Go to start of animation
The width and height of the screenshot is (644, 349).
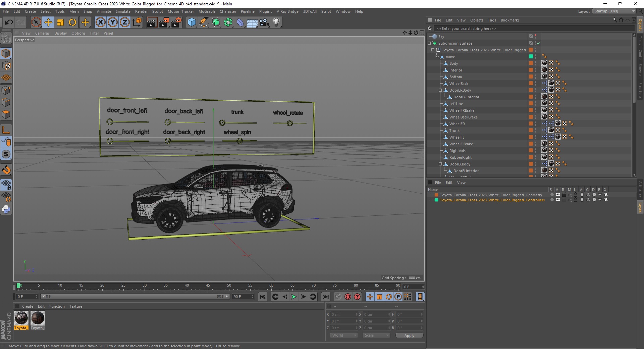(263, 297)
